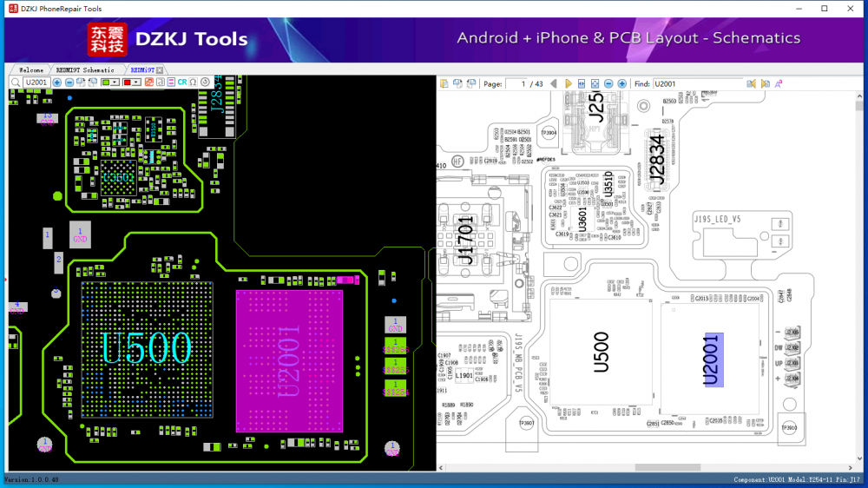
Task: Click the PCB search box with U2001
Action: (x=36, y=82)
